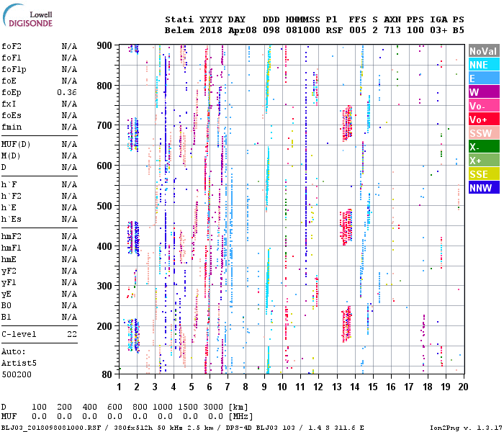The height and width of the screenshot is (432, 504).
Task: Click the BLJ03_2018098081000.RSF filename
Action: [x=51, y=428]
